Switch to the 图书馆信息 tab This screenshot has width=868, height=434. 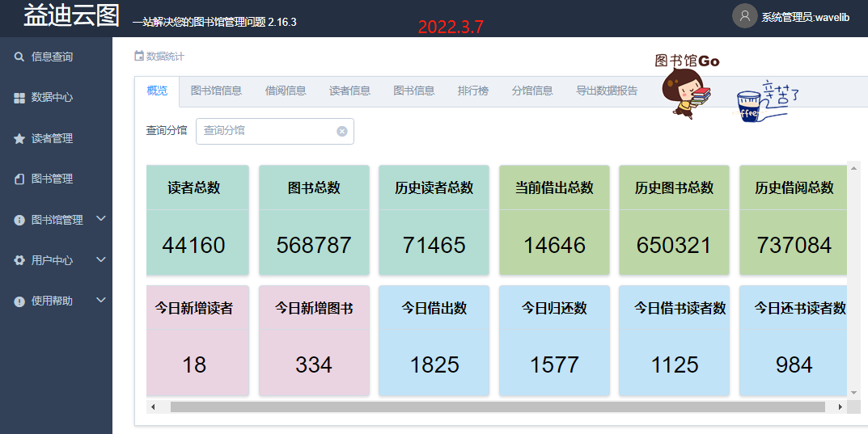tap(216, 91)
